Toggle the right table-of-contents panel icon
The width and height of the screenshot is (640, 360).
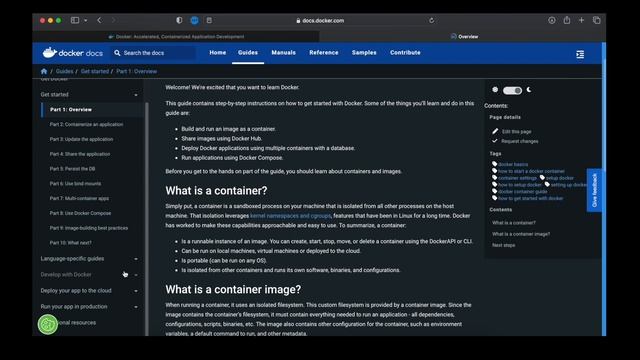(x=580, y=54)
